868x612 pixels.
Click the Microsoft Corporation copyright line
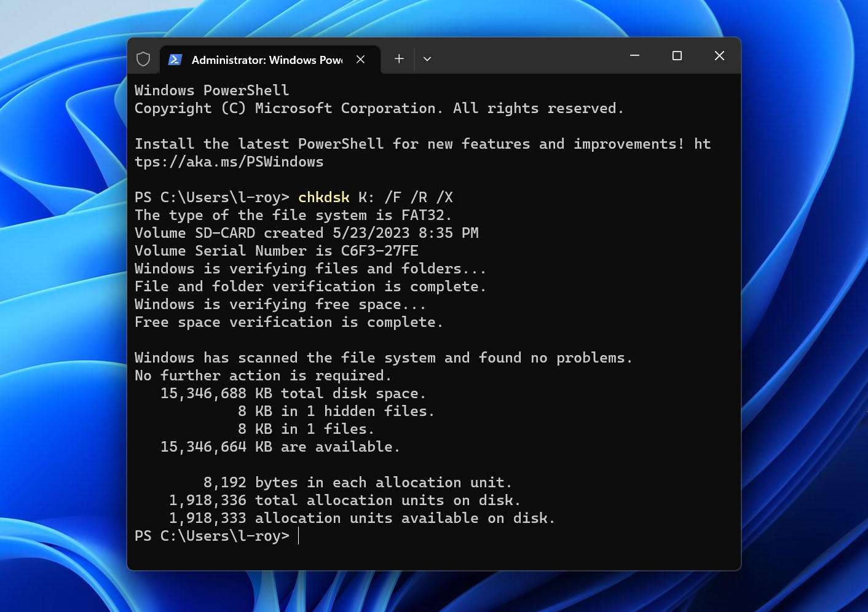coord(379,108)
